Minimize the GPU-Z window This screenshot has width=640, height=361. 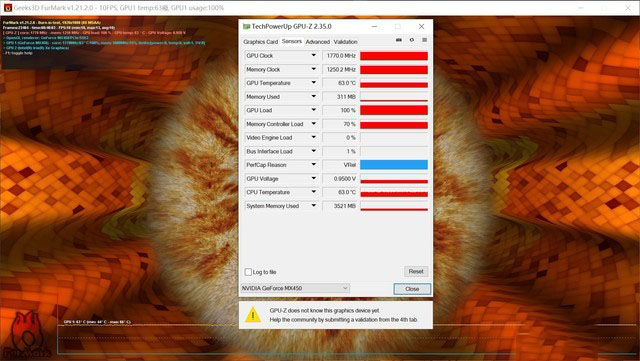click(x=374, y=27)
